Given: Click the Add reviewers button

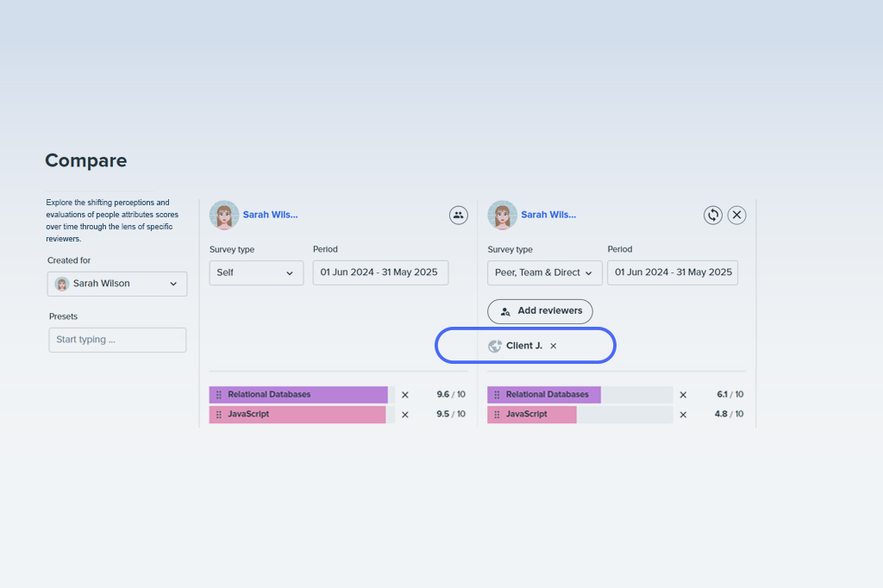Looking at the screenshot, I should pos(540,311).
